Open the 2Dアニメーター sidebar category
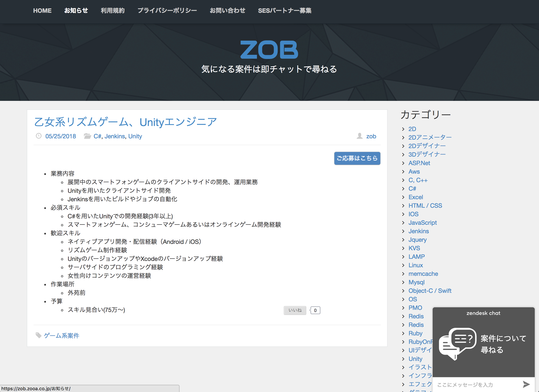Image resolution: width=539 pixels, height=392 pixels. 430,137
